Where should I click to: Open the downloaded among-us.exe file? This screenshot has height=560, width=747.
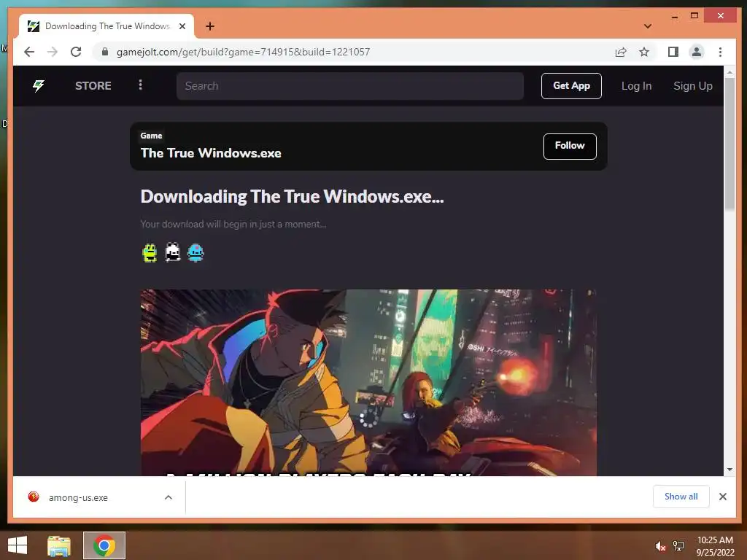click(78, 497)
